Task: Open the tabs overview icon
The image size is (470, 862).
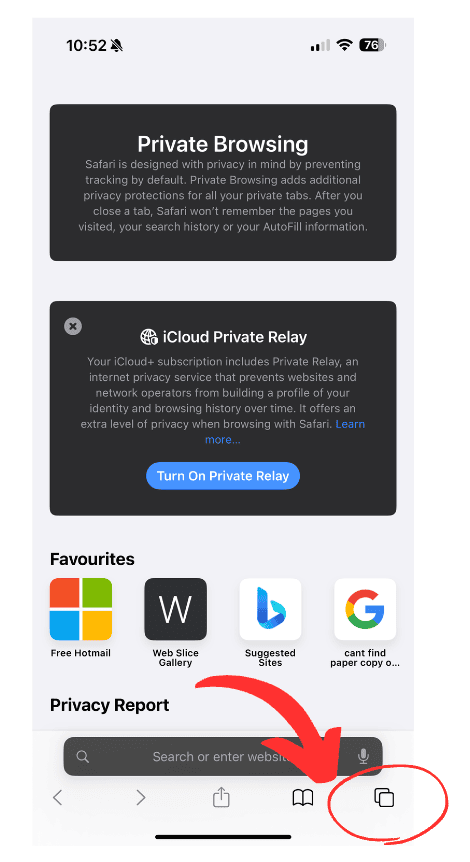Action: [x=384, y=797]
